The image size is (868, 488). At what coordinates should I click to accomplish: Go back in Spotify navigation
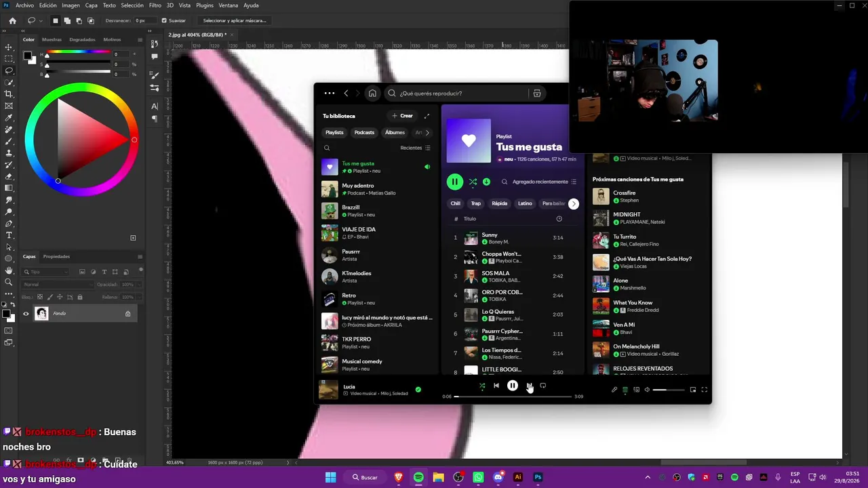click(346, 94)
